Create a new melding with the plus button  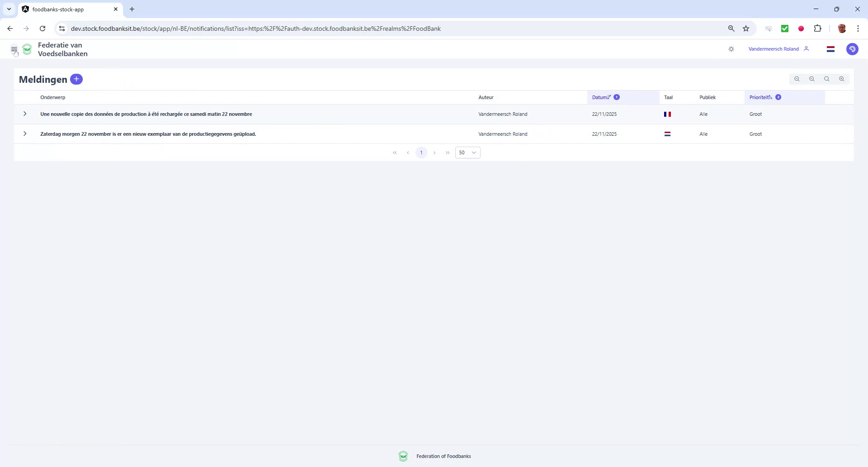click(76, 79)
